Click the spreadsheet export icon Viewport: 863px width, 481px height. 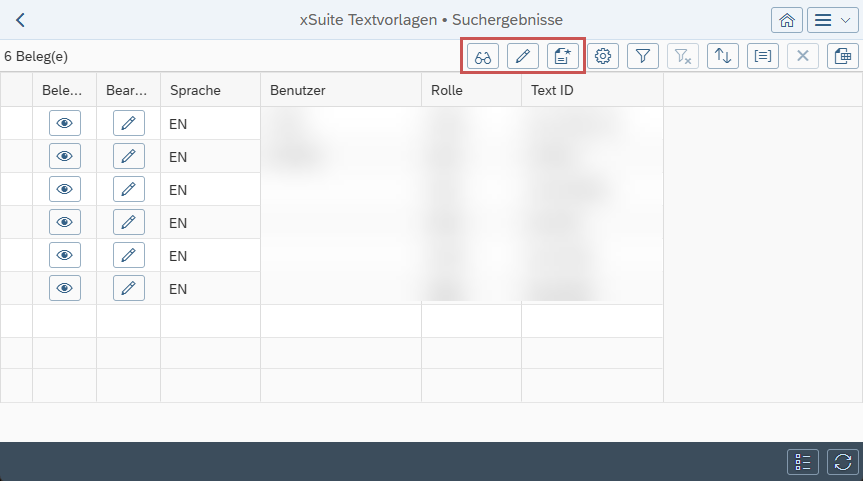(x=843, y=56)
